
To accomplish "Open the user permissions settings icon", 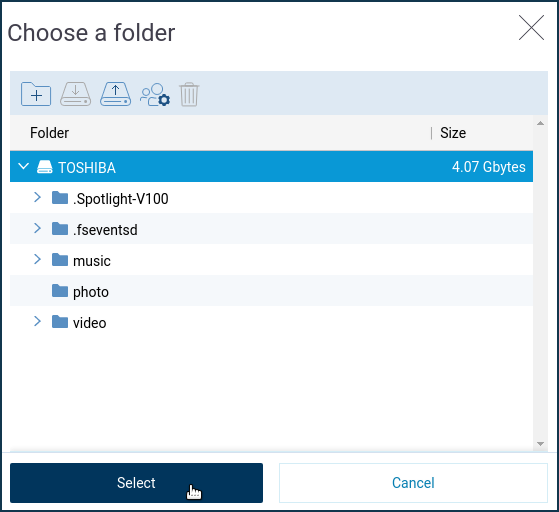I will pos(155,94).
